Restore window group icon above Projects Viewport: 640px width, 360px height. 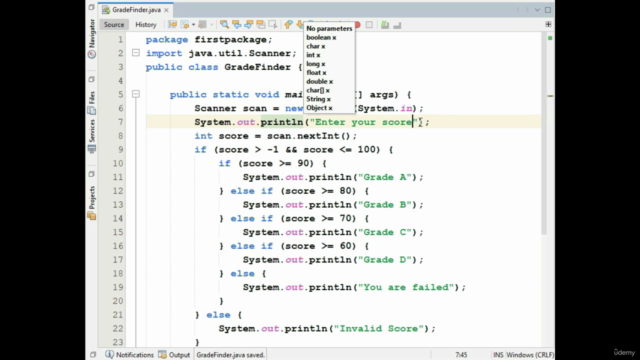click(91, 174)
